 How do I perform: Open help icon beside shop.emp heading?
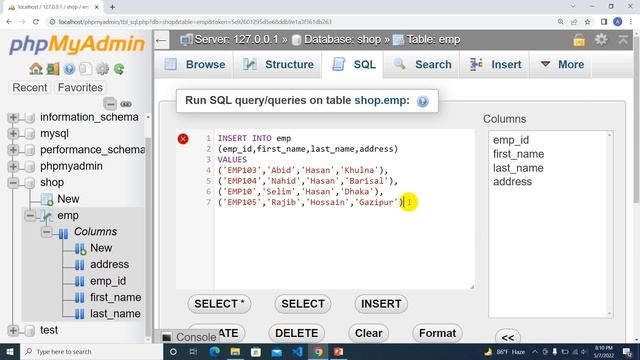pos(422,101)
